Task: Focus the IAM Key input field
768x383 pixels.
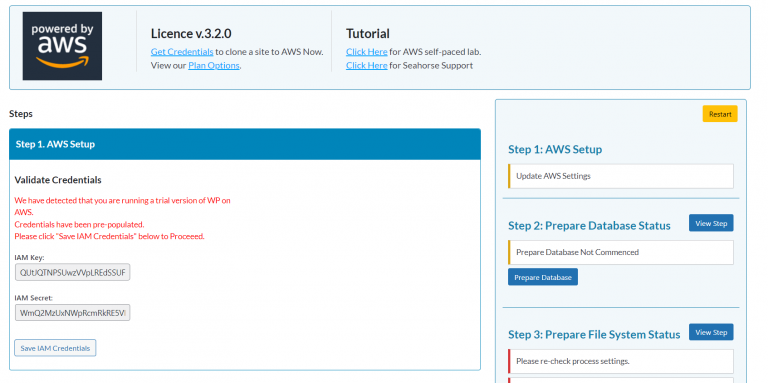Action: [72, 272]
